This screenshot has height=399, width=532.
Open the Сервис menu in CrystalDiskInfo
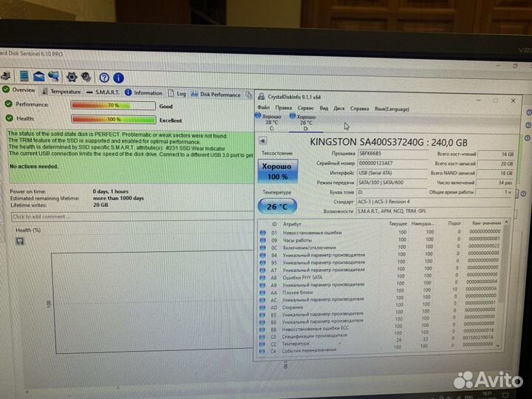tap(306, 108)
